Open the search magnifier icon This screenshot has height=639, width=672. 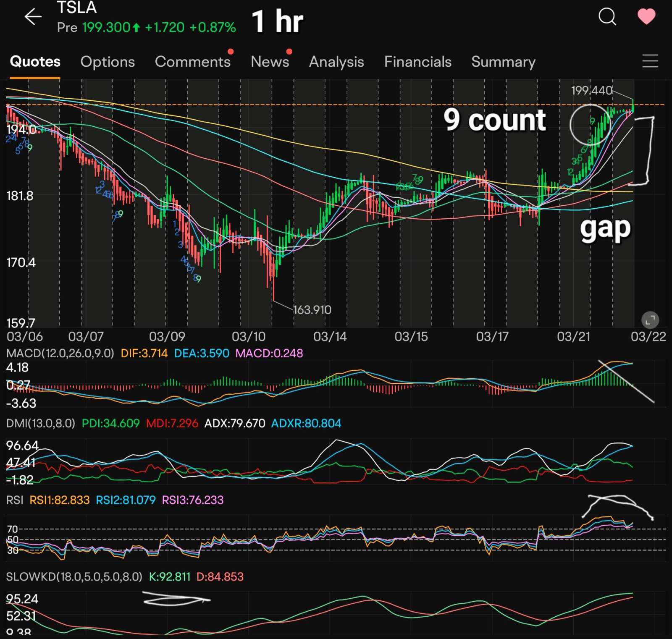(607, 17)
